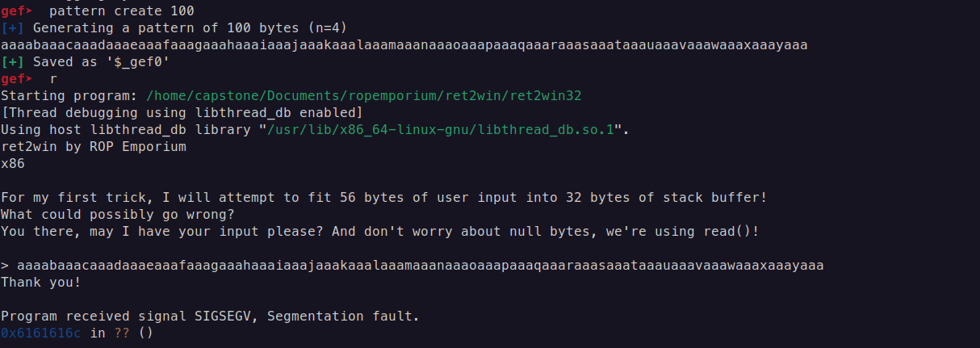980x348 pixels.
Task: Click the 'Program received signal SIGSEGV' message
Action: point(210,316)
